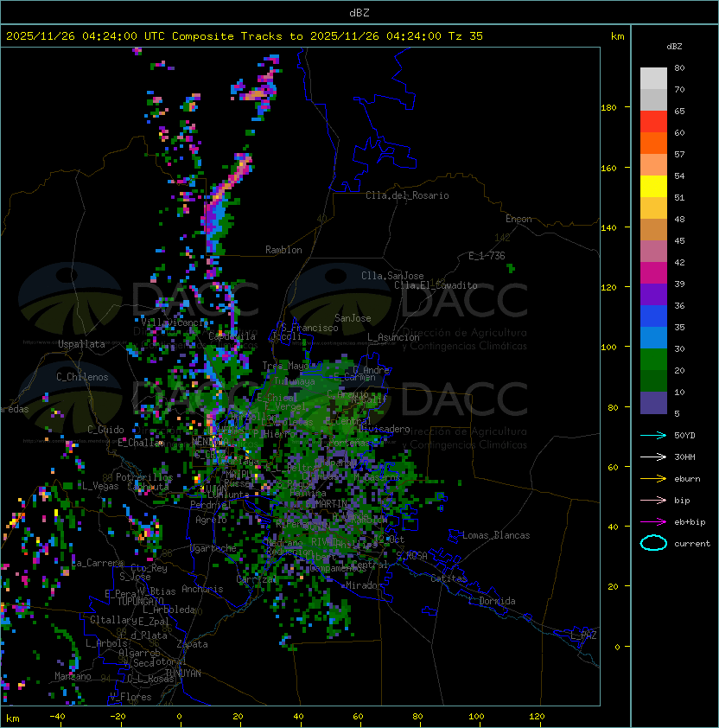Click the 'Potrerillos' map label
The image size is (719, 728).
pos(144,477)
